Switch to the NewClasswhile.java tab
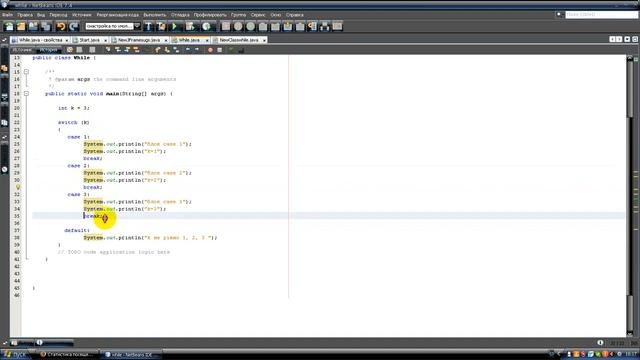Viewport: 640px width, 360px height. tap(239, 40)
